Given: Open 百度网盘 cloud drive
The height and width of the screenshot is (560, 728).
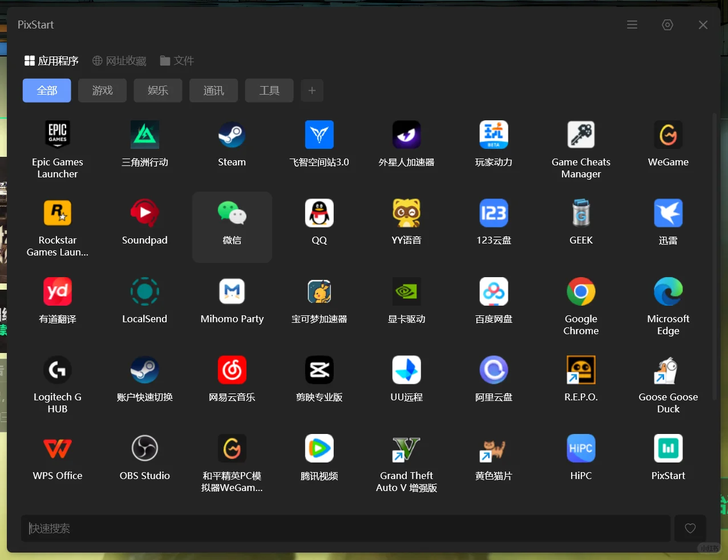Looking at the screenshot, I should [494, 299].
